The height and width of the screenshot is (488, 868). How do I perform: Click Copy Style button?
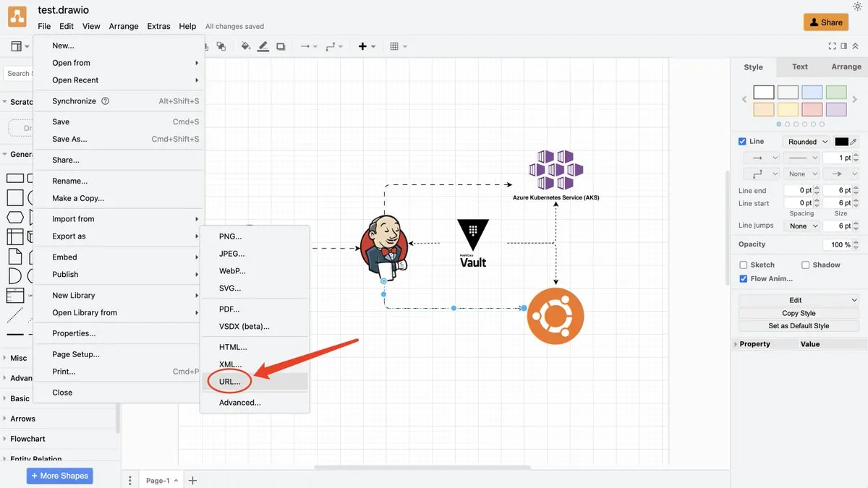[x=799, y=313]
